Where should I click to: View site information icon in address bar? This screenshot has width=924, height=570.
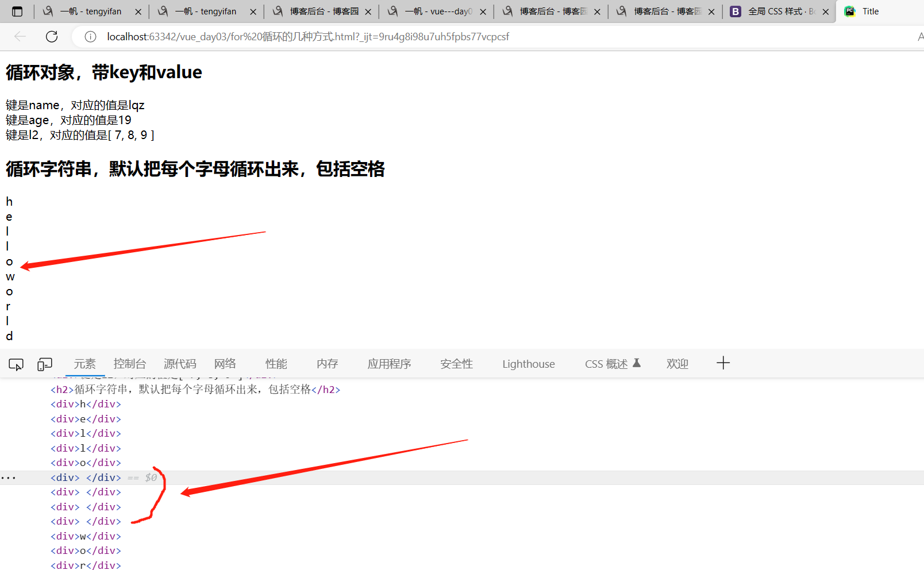pyautogui.click(x=90, y=37)
